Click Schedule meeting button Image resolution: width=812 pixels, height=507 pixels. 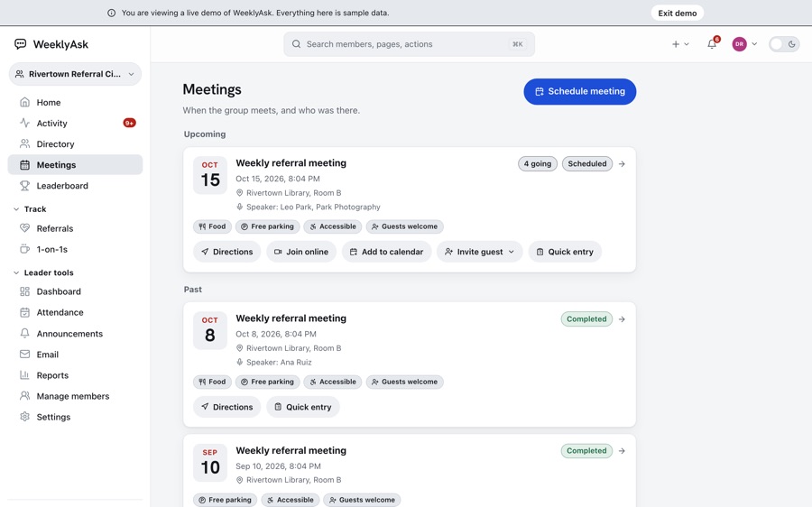pos(579,92)
